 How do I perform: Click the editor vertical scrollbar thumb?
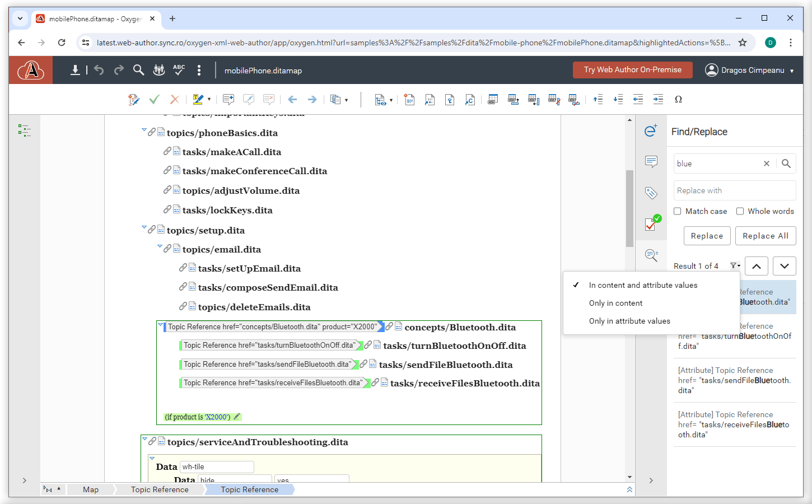629,208
